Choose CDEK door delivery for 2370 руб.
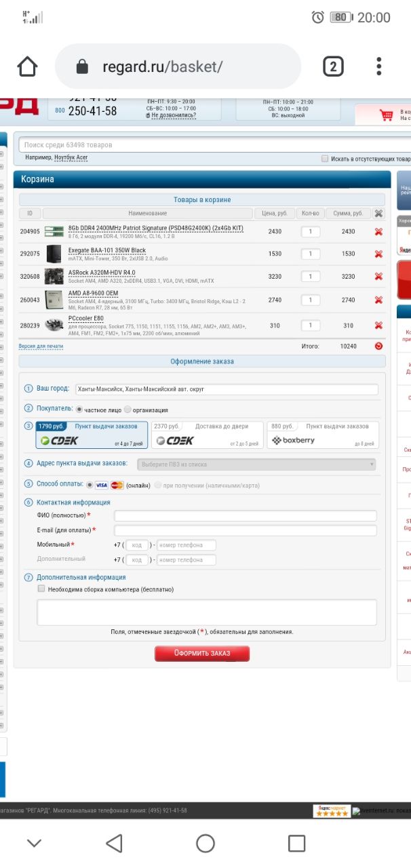Viewport: 411px width, 868px height. (x=207, y=435)
